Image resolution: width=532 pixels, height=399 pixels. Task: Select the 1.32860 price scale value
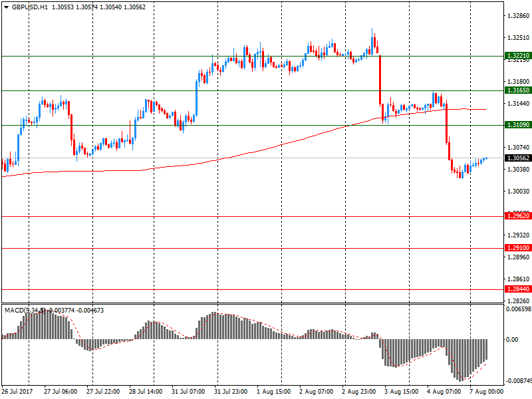[519, 16]
